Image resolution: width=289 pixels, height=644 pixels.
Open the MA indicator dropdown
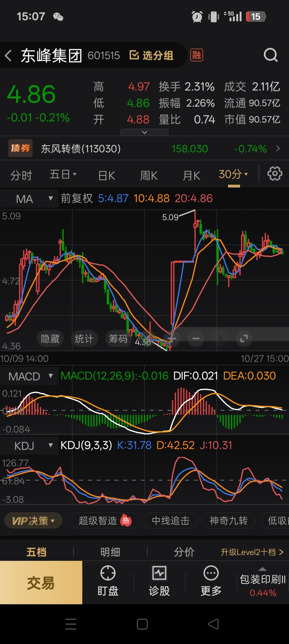tap(28, 199)
